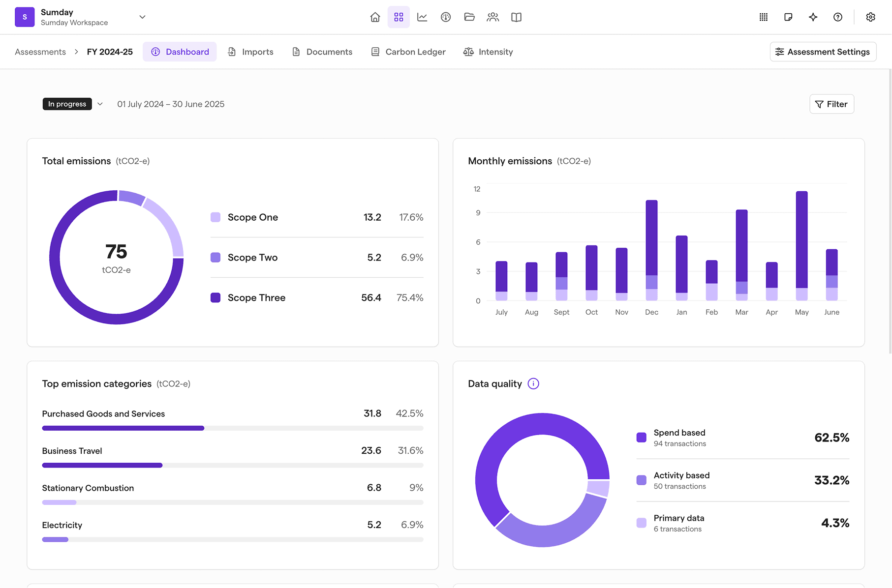Click the Spend based legend swatch
The height and width of the screenshot is (588, 892).
pos(641,438)
